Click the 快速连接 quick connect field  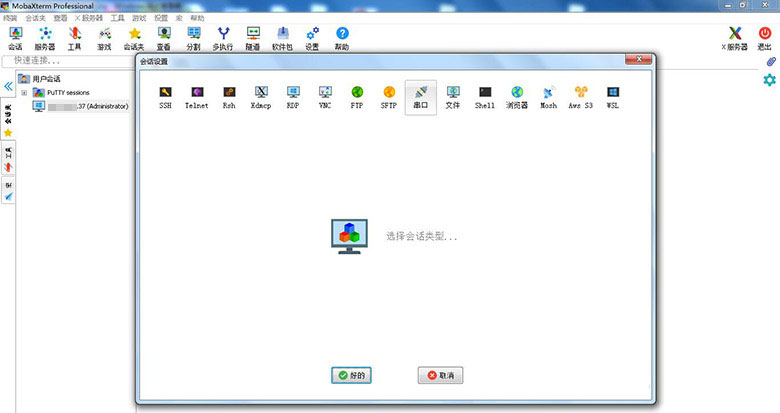[69, 61]
